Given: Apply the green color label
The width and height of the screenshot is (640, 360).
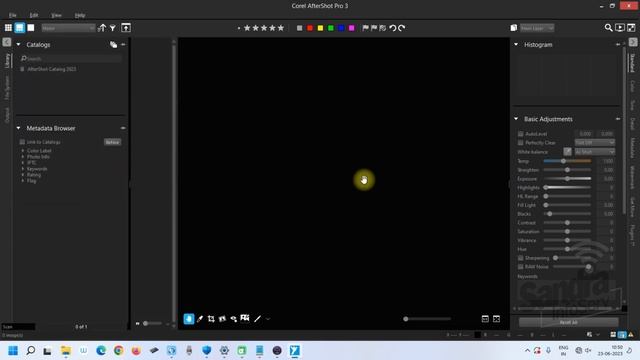Looking at the screenshot, I should 331,28.
